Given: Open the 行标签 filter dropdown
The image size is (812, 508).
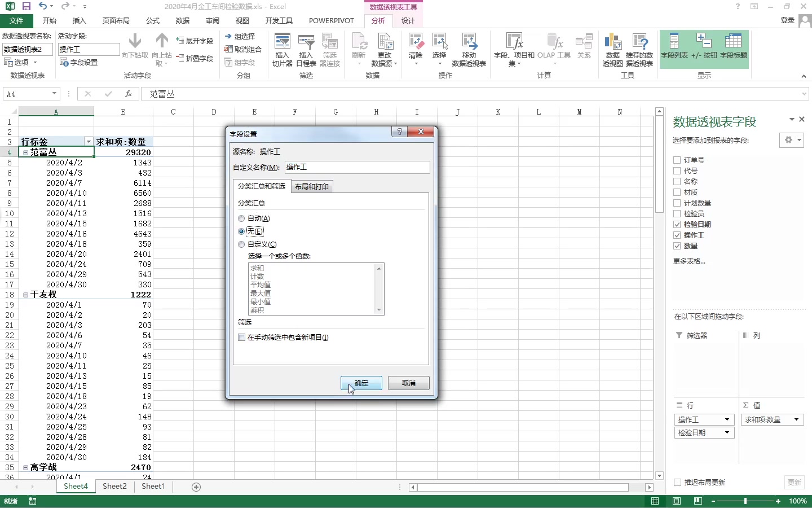Looking at the screenshot, I should (x=89, y=142).
